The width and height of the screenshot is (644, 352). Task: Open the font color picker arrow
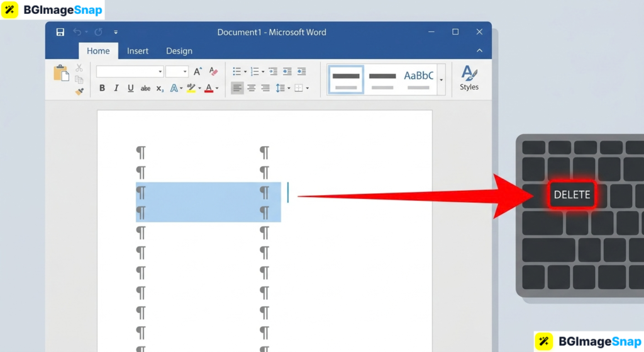click(x=217, y=88)
